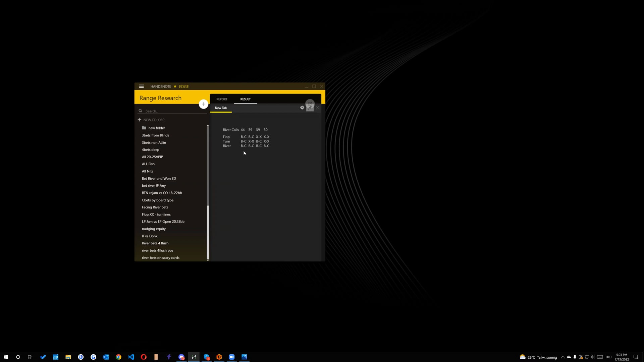Click the research list scrollbar

coord(208,193)
